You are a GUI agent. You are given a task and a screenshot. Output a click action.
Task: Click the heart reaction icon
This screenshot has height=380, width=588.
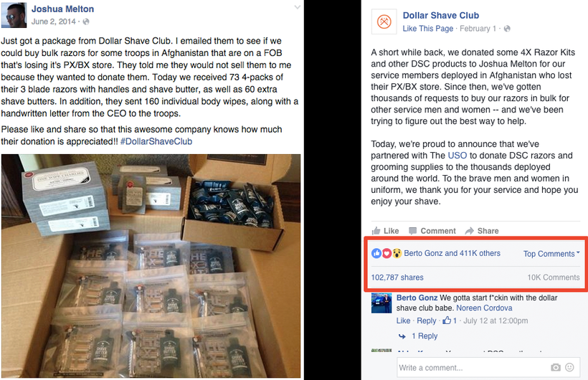click(387, 254)
